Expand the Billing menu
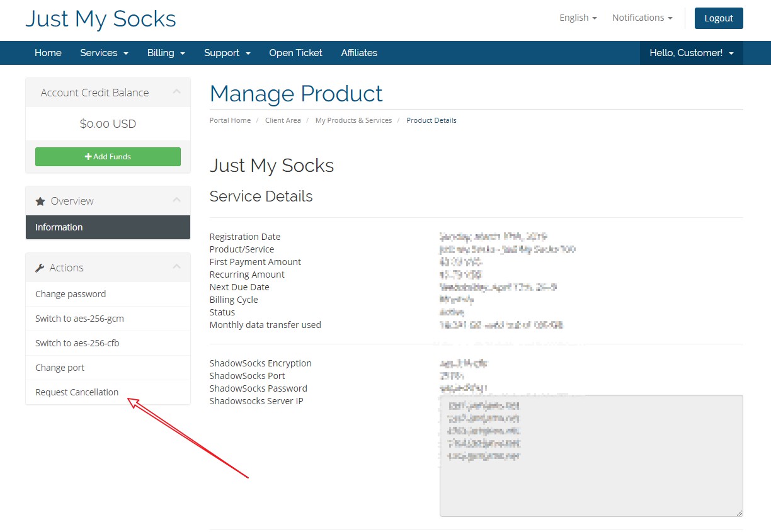 coord(166,53)
